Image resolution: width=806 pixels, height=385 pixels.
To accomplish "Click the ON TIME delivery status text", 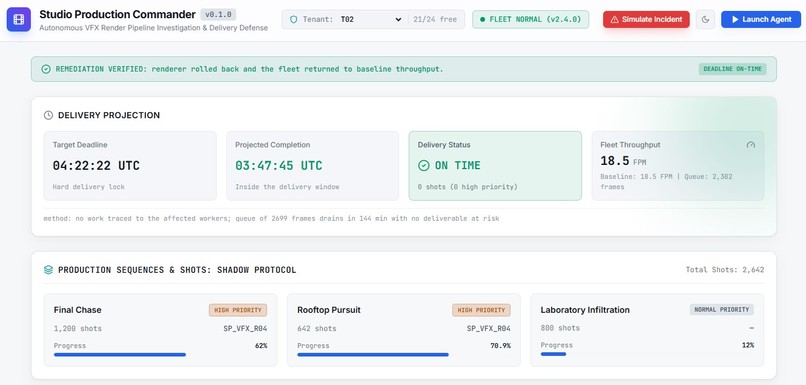I will [x=457, y=166].
